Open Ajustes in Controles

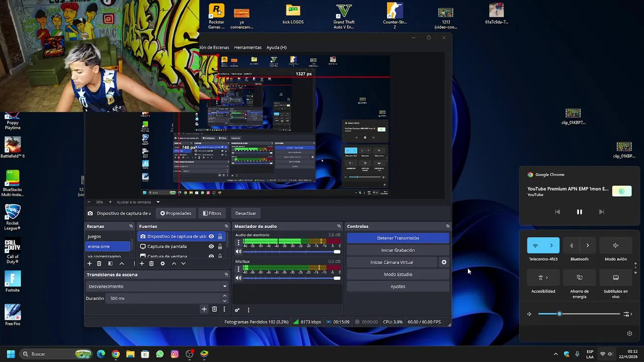point(398,286)
